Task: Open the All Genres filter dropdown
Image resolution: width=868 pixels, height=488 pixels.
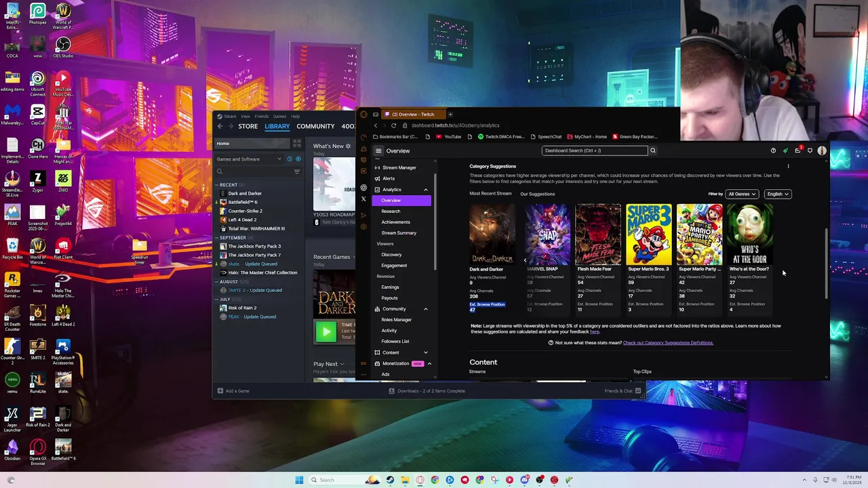Action: tap(741, 194)
